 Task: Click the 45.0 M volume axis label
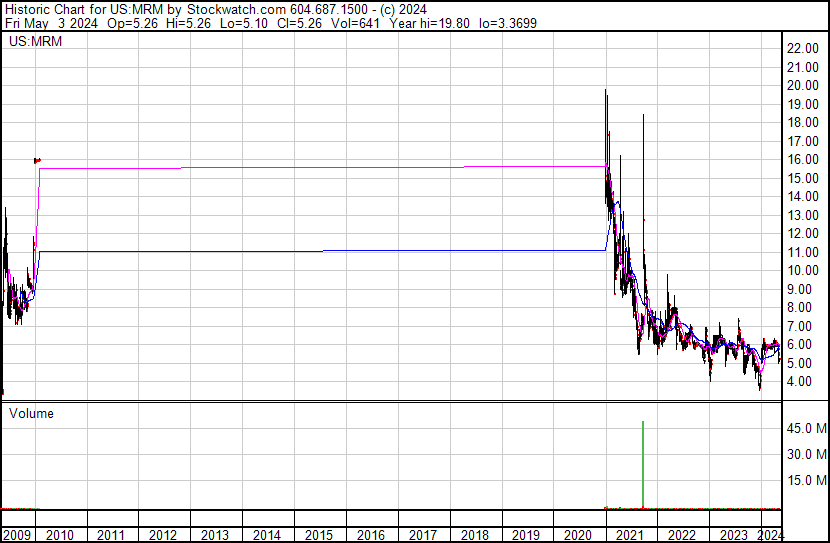(806, 428)
